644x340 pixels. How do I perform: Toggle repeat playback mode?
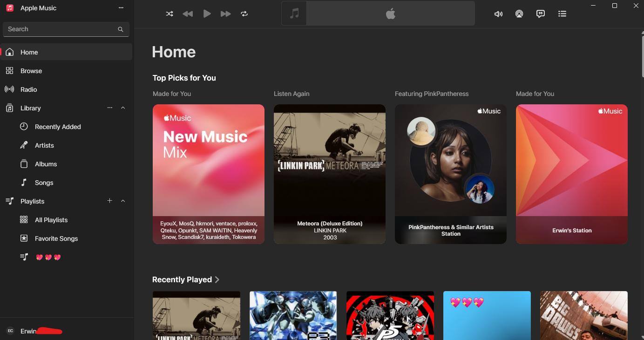coord(244,14)
